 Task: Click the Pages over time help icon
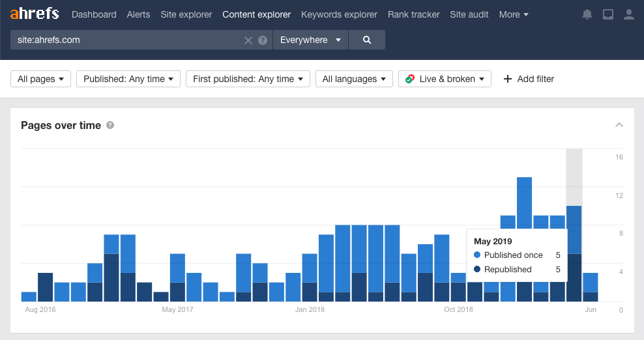[x=110, y=125]
